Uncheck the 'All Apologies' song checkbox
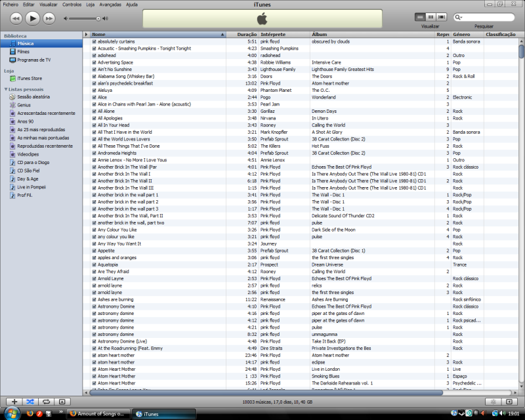The height and width of the screenshot is (420, 525). 94,118
